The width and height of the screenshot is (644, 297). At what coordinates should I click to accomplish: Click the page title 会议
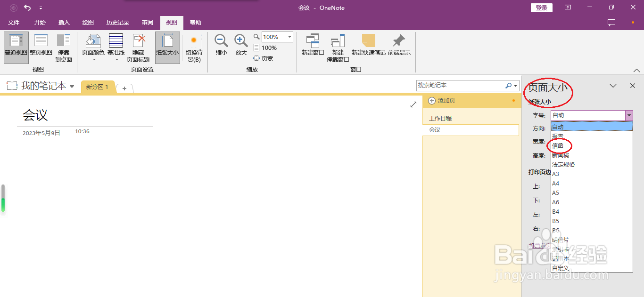click(35, 115)
